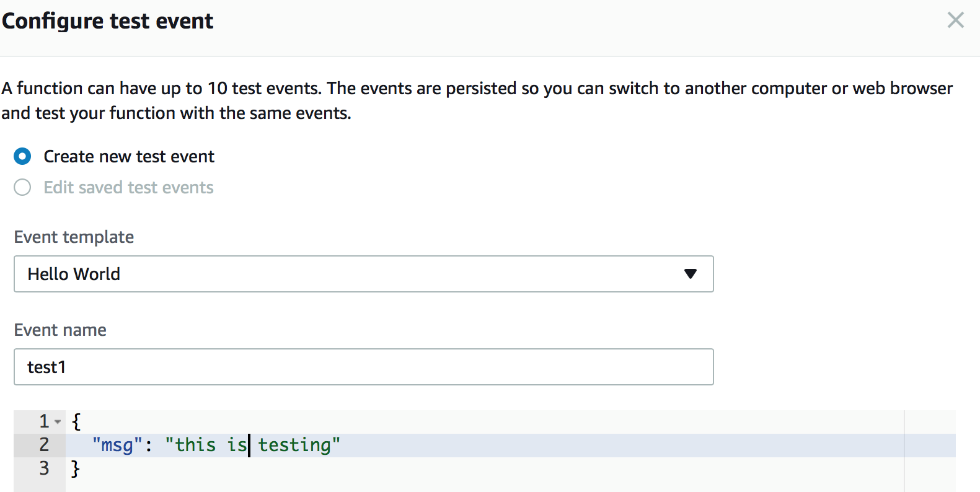Click the opening curly brace on line 1
The height and width of the screenshot is (492, 980).
76,421
